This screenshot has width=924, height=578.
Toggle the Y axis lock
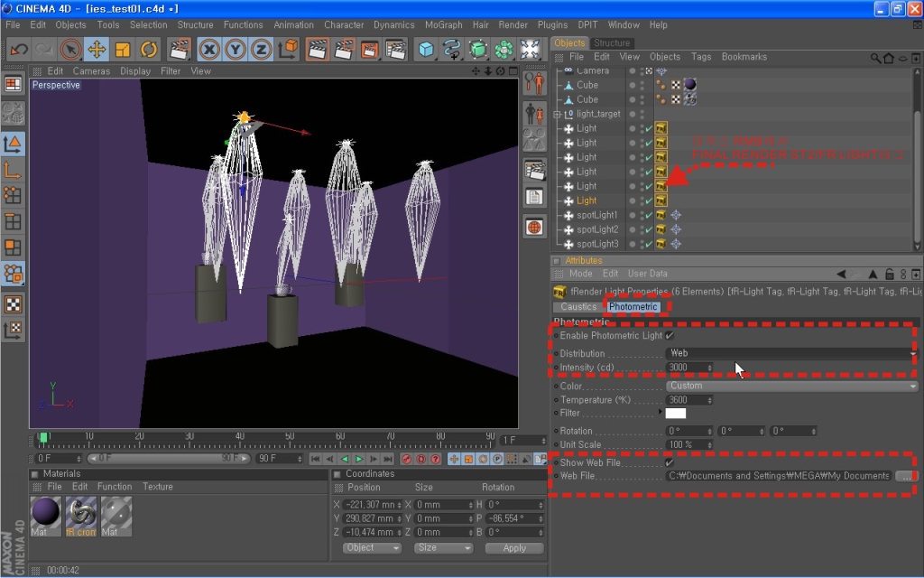click(236, 50)
